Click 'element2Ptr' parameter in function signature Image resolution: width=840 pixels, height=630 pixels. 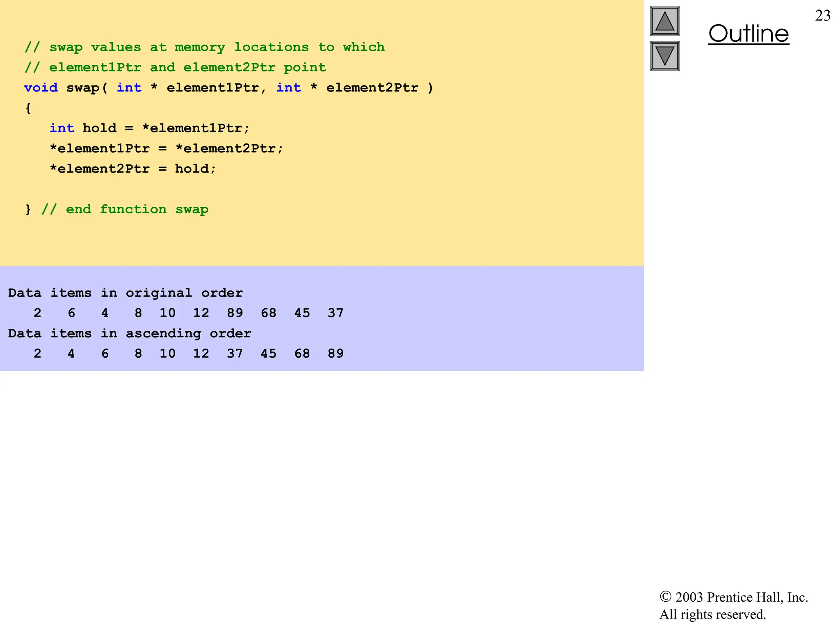pyautogui.click(x=372, y=88)
